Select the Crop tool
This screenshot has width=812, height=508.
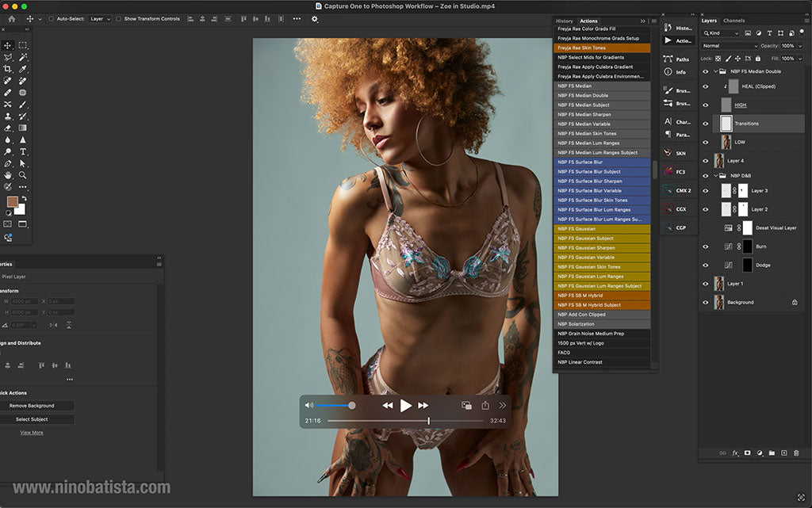[10, 70]
